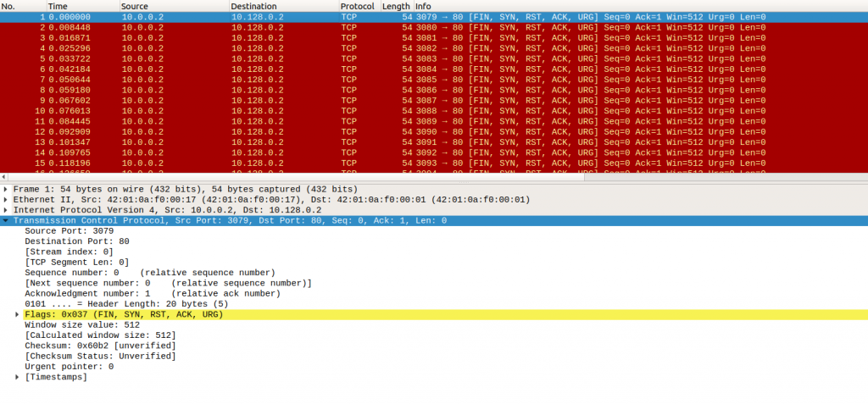Viewport: 868px width, 404px height.
Task: Select the packet from port 3085
Action: [x=254, y=80]
